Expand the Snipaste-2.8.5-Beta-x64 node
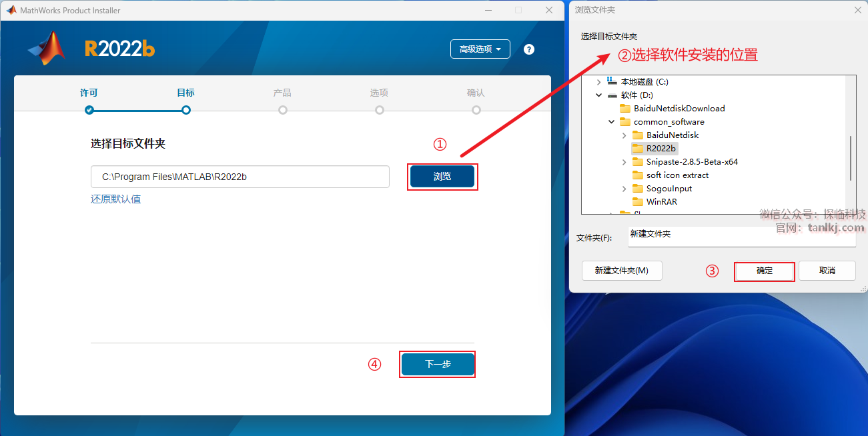The image size is (868, 436). click(624, 162)
